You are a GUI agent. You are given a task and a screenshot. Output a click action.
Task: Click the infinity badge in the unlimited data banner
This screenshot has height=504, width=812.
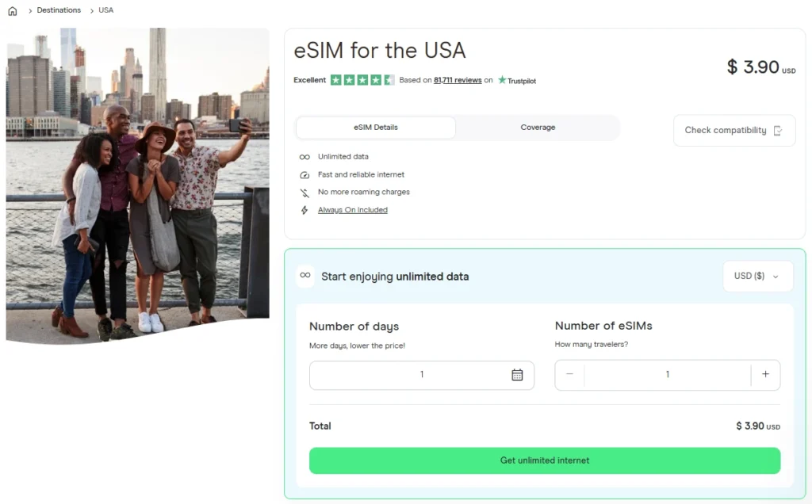click(x=305, y=276)
